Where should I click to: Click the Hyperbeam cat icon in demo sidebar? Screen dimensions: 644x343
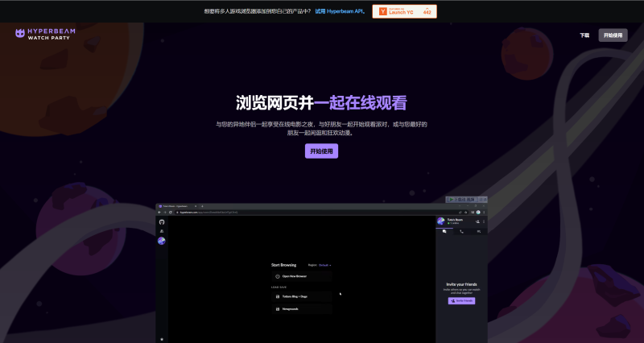162,221
